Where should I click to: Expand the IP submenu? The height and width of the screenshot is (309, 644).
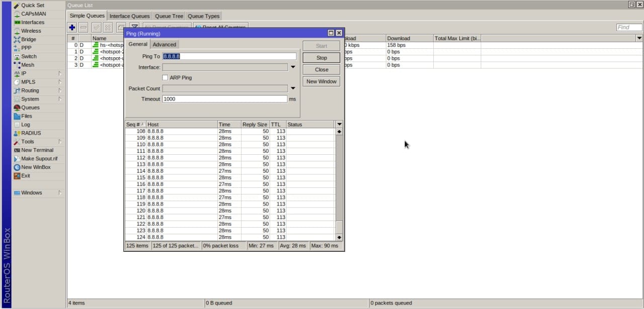pyautogui.click(x=60, y=73)
